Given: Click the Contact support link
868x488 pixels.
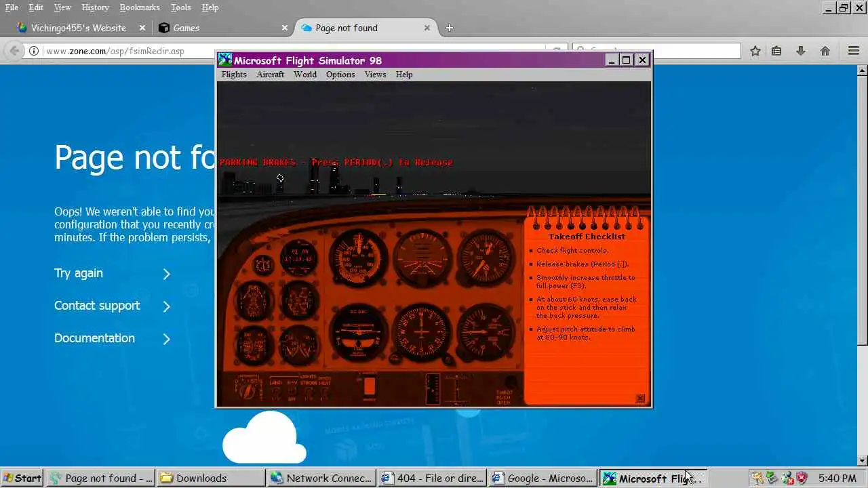Looking at the screenshot, I should coord(97,306).
